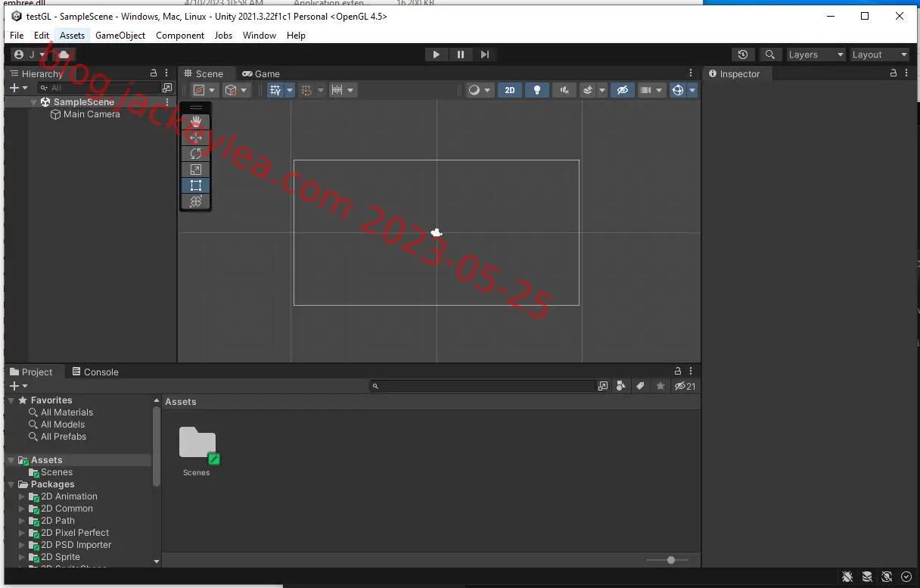Open tool handle position dropdown

pyautogui.click(x=204, y=90)
